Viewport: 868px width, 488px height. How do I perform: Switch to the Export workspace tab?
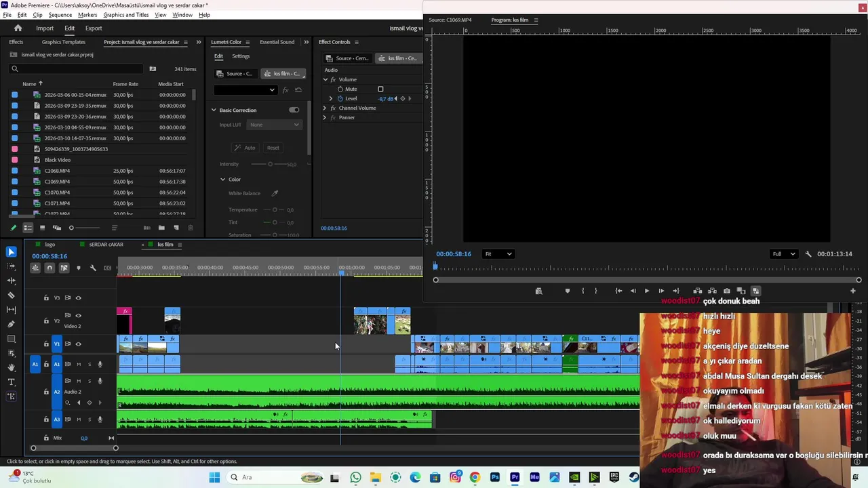pyautogui.click(x=94, y=28)
